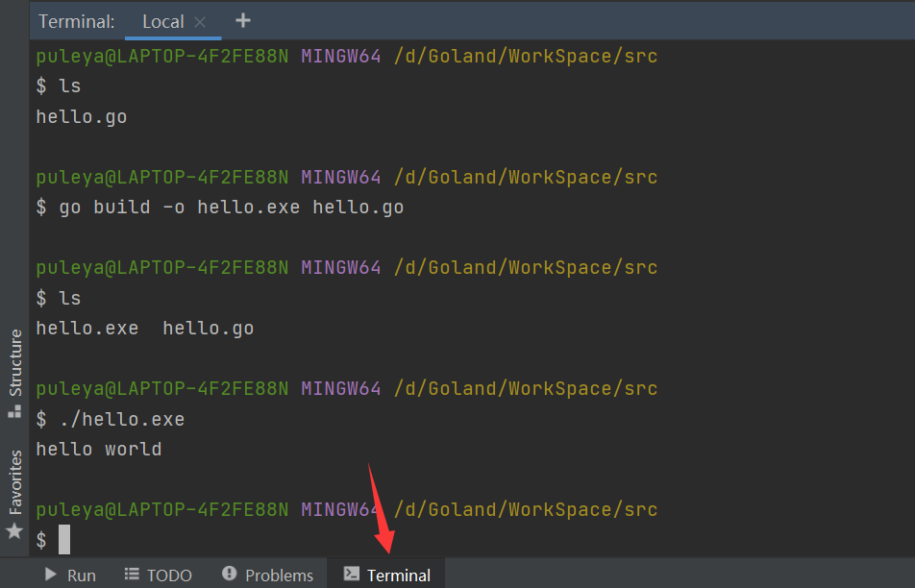Click the Terminal console icon in the bottom bar

click(350, 575)
